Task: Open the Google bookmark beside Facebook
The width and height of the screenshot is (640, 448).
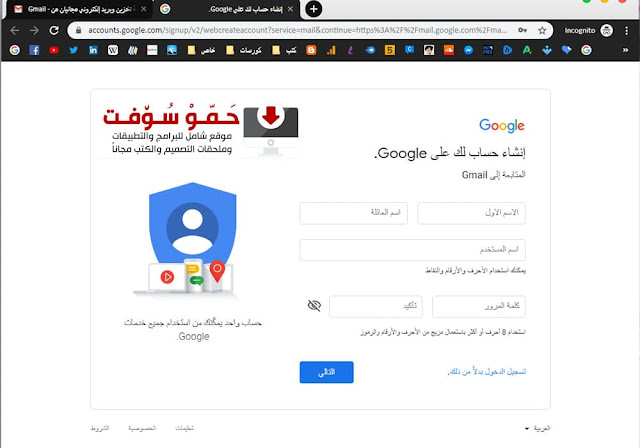Action: (15, 50)
